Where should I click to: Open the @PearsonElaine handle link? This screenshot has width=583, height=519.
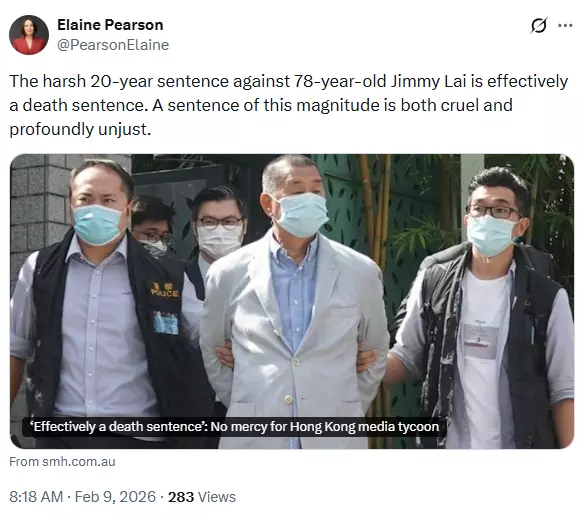click(x=113, y=45)
